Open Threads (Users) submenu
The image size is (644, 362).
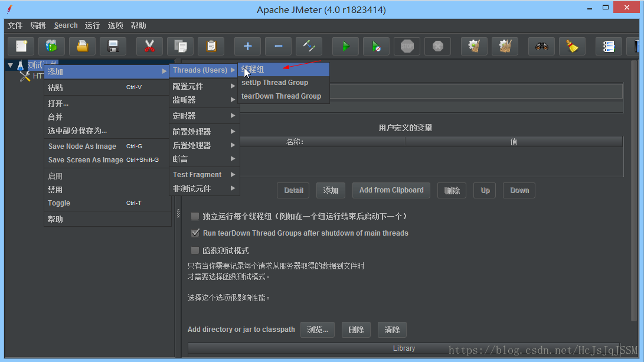[204, 70]
